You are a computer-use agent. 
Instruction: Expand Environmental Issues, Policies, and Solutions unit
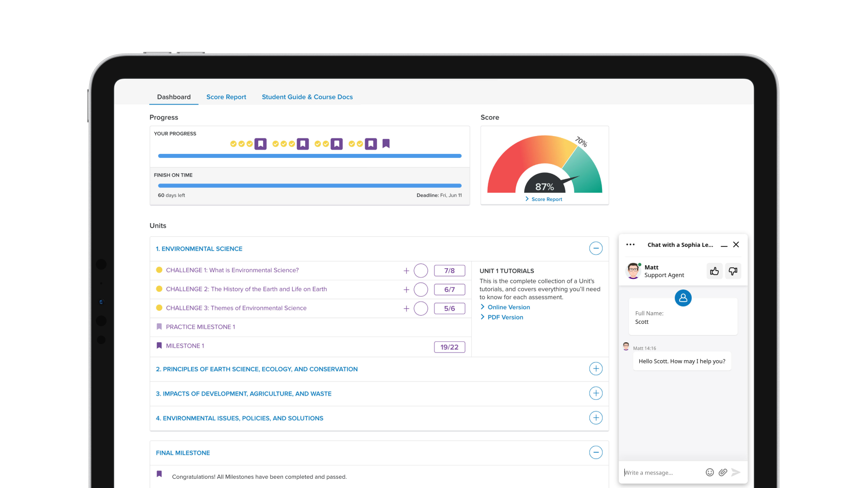coord(596,418)
